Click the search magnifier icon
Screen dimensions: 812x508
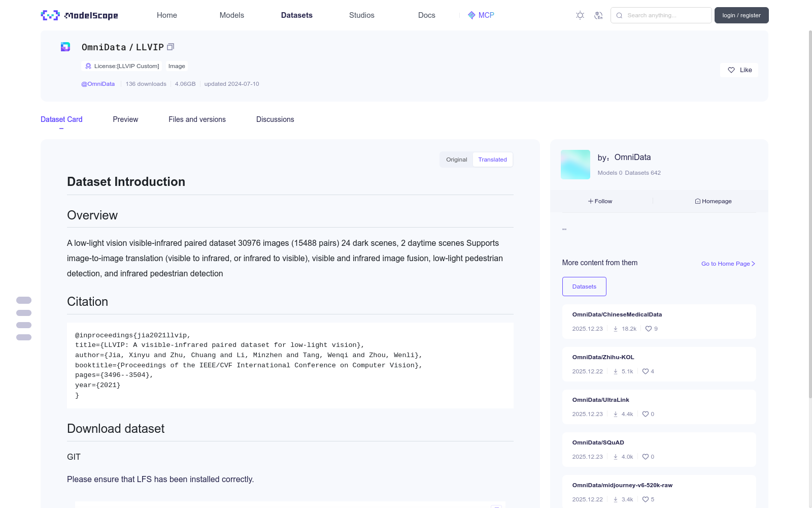pyautogui.click(x=620, y=15)
